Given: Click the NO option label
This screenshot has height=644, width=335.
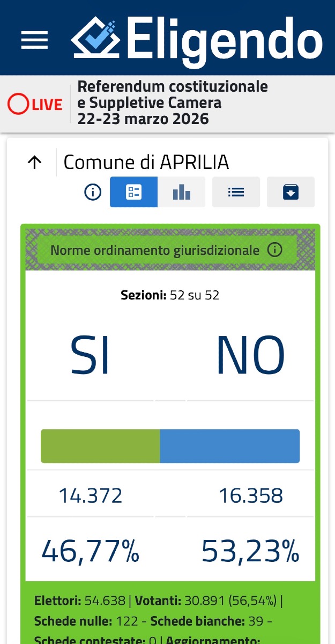Looking at the screenshot, I should (250, 356).
